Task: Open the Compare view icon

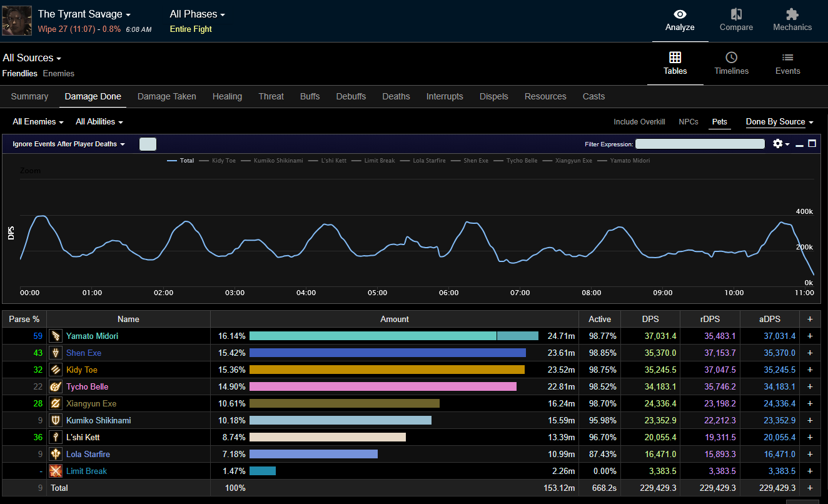Action: (x=736, y=14)
